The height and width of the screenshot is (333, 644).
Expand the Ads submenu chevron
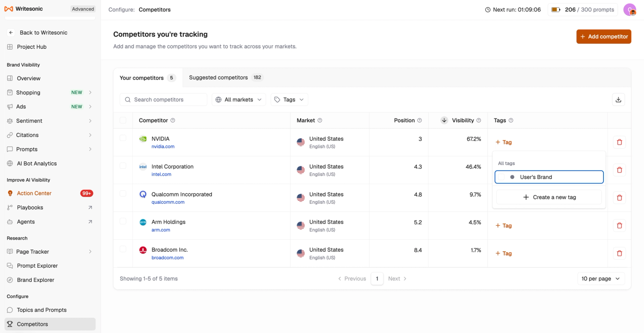90,107
